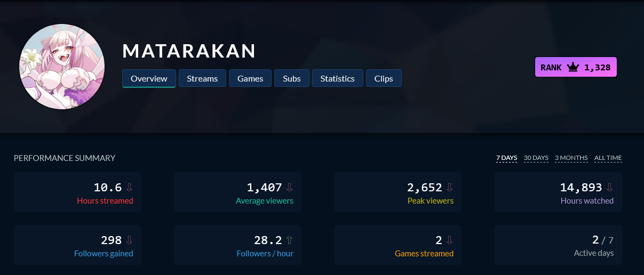644x275 pixels.
Task: Click the green up arrow beside 28.2
Action: pyautogui.click(x=289, y=240)
